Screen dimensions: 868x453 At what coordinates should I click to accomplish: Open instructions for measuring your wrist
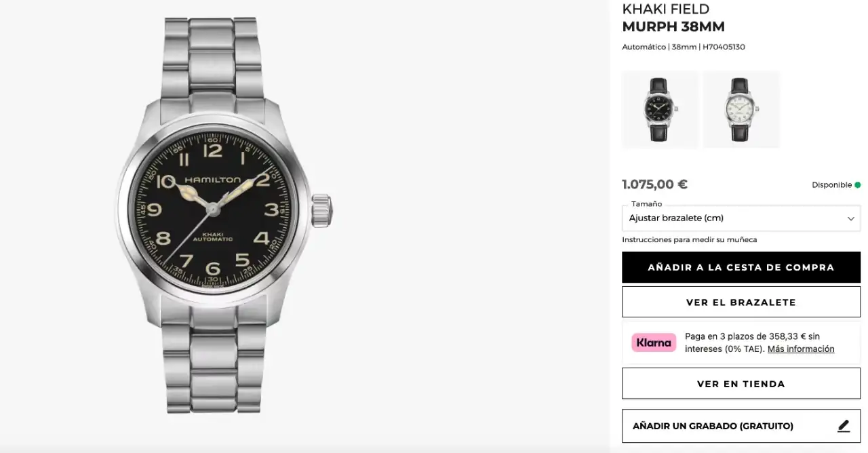tap(689, 239)
